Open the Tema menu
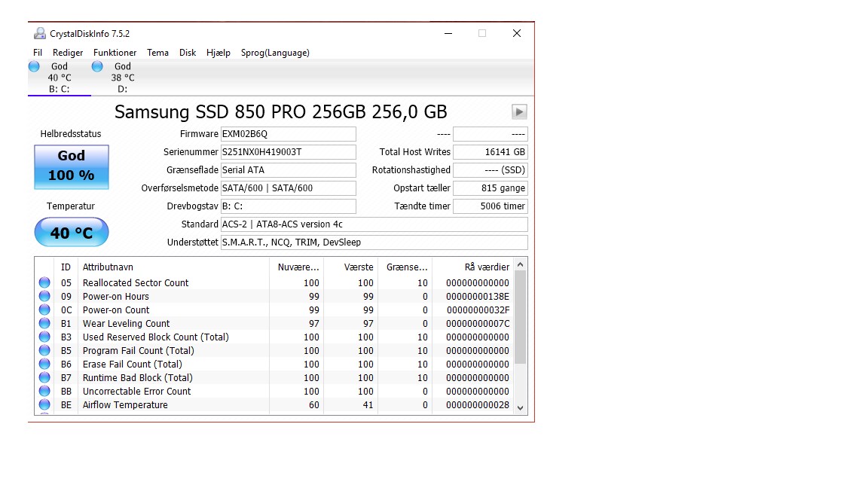This screenshot has width=868, height=488. coord(157,53)
